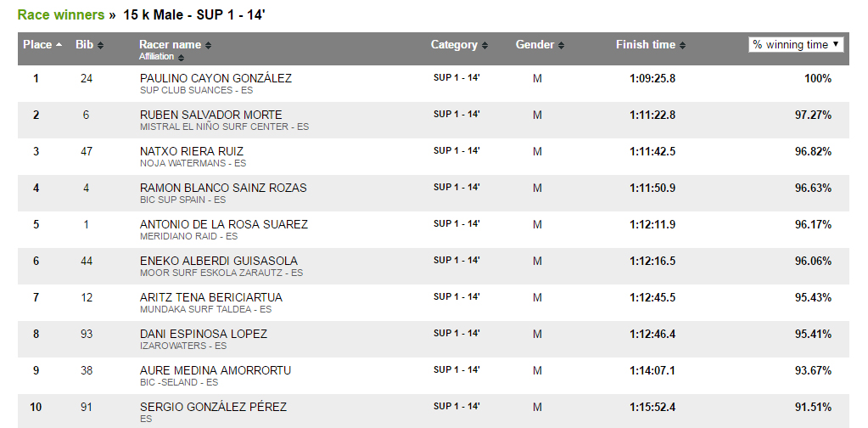Click the Gender column sort arrows
868x428 pixels.
[562, 45]
